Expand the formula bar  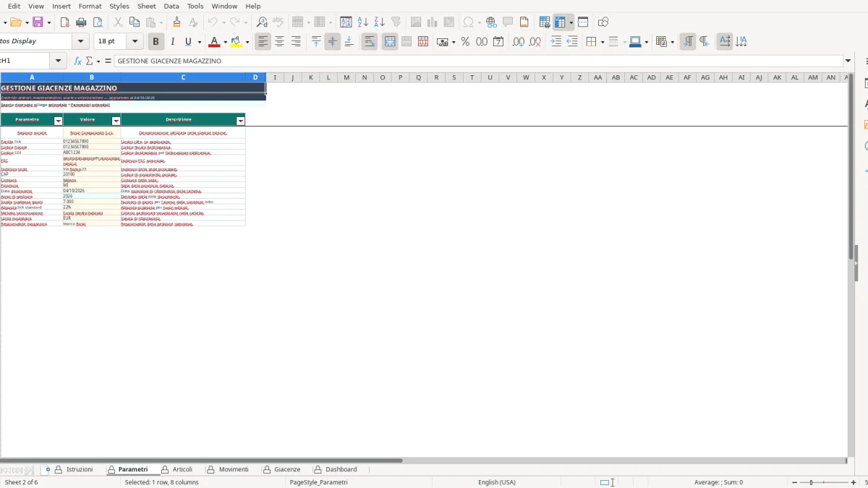pyautogui.click(x=848, y=61)
